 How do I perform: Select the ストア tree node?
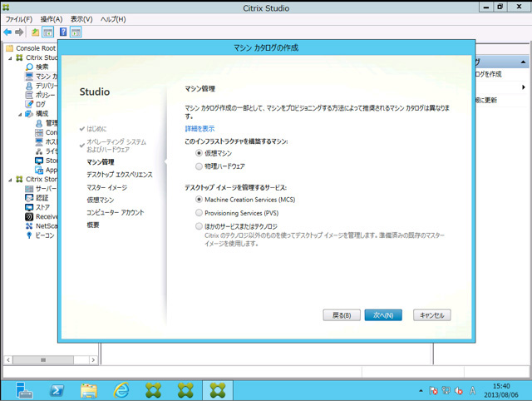point(37,207)
